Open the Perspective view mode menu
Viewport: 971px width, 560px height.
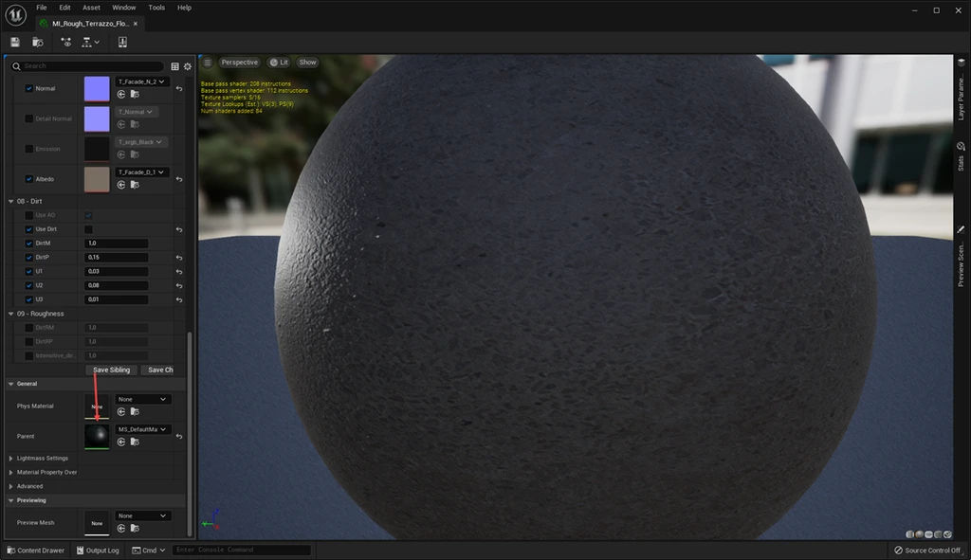click(240, 63)
